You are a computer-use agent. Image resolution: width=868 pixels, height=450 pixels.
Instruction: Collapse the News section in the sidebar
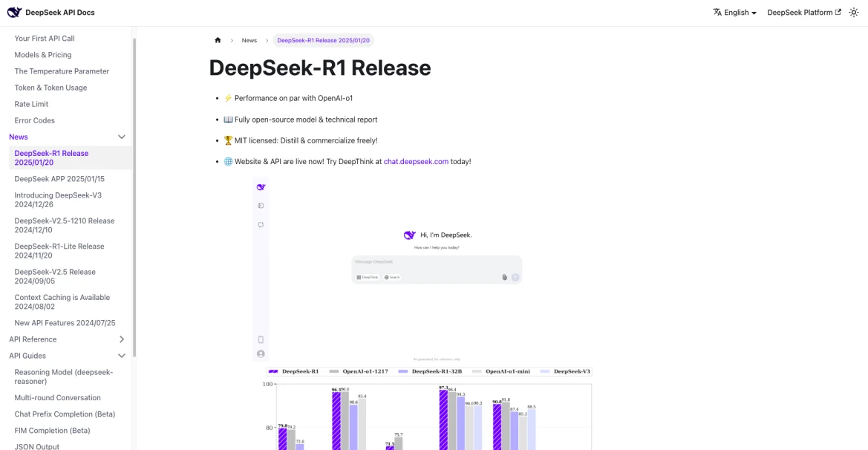click(121, 137)
